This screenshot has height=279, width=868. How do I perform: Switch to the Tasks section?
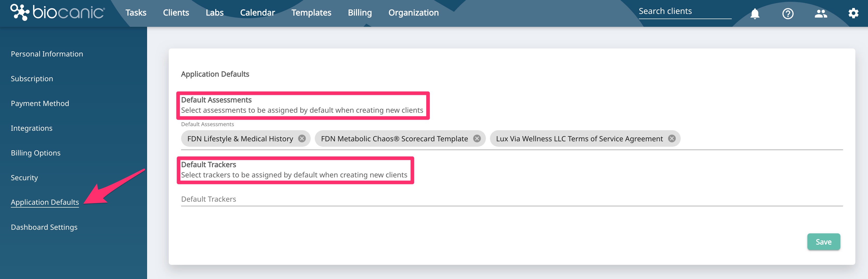[136, 12]
